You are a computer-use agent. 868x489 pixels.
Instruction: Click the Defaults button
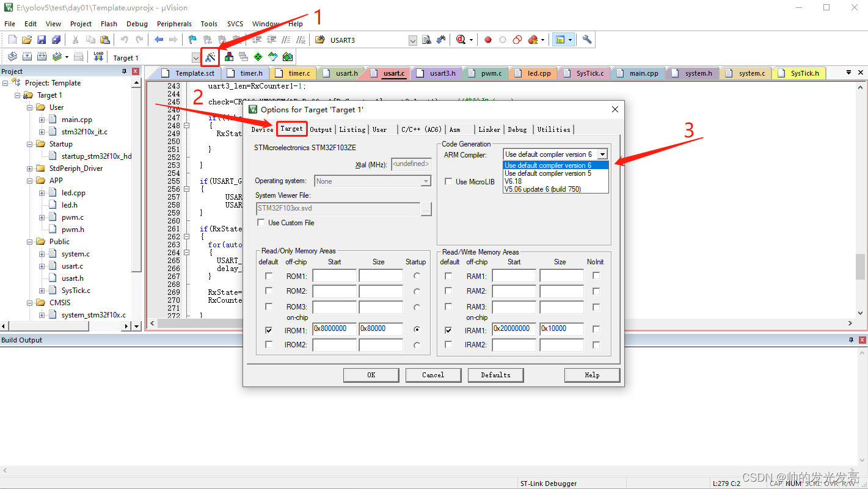click(495, 375)
